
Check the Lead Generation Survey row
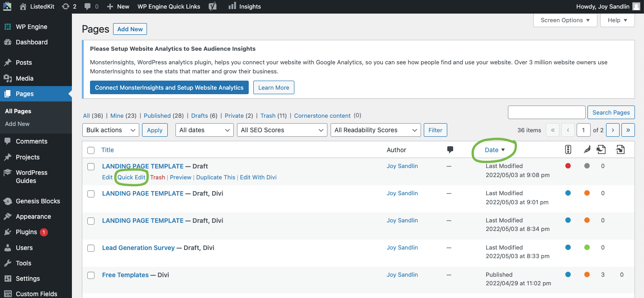(x=91, y=248)
